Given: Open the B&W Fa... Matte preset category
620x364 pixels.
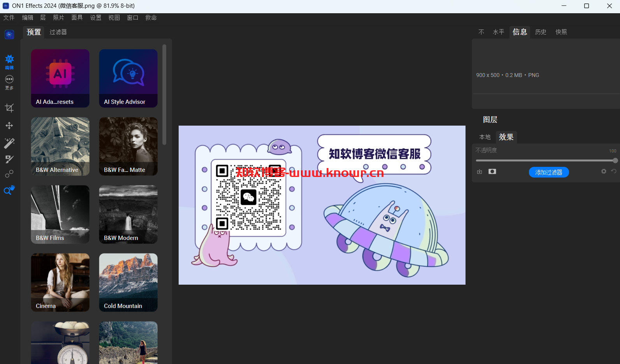Looking at the screenshot, I should [x=128, y=146].
